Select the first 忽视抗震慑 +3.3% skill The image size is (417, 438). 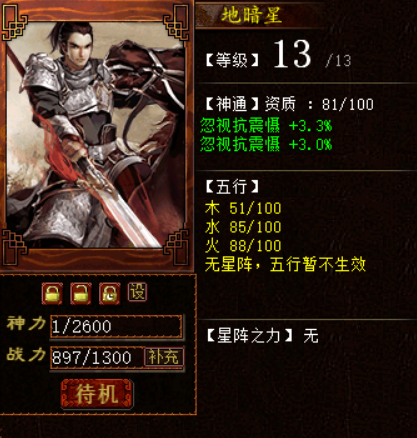pyautogui.click(x=266, y=126)
